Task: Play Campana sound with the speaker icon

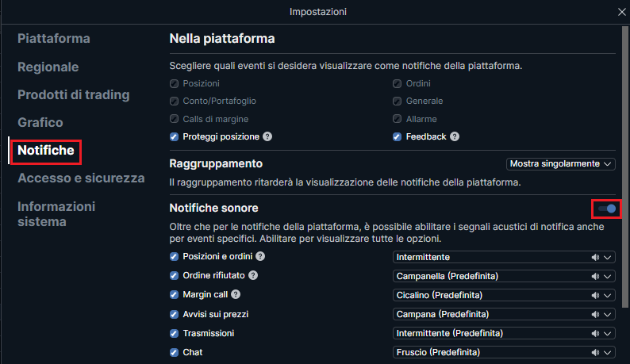Action: tap(595, 315)
